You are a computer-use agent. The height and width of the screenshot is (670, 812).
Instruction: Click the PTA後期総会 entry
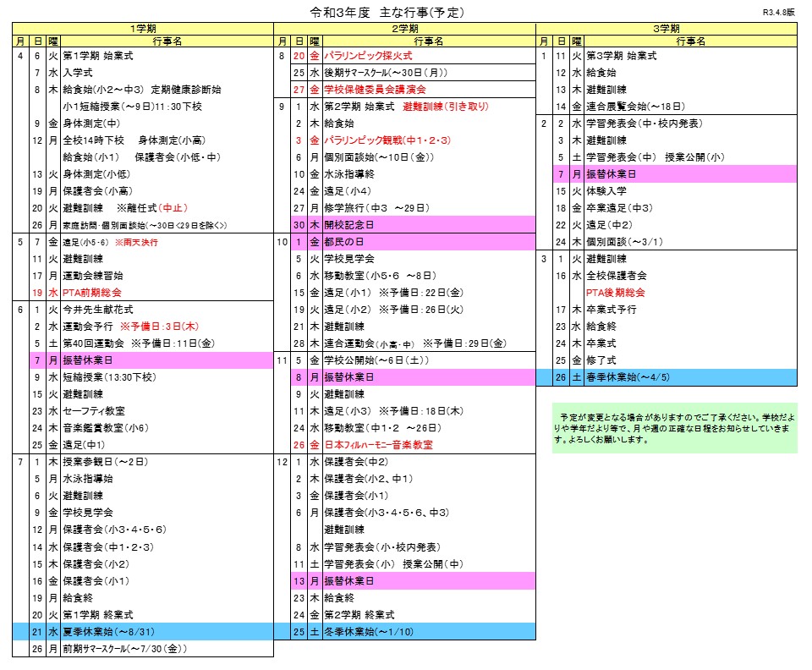click(x=615, y=293)
